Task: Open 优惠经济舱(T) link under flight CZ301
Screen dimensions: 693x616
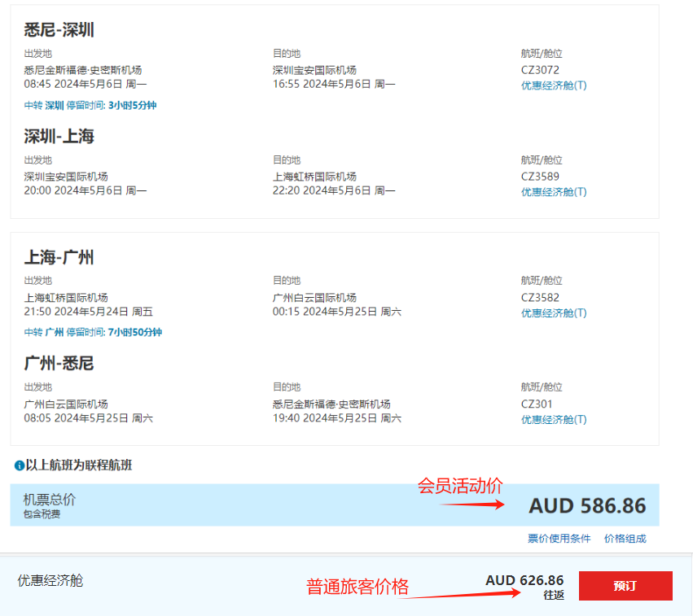Action: click(553, 420)
